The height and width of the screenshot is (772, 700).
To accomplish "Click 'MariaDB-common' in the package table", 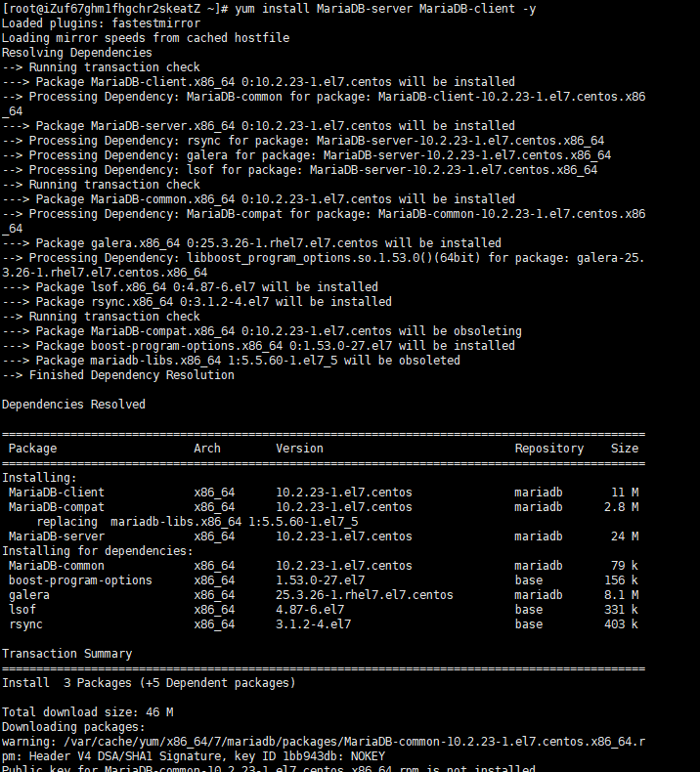I will (56, 566).
